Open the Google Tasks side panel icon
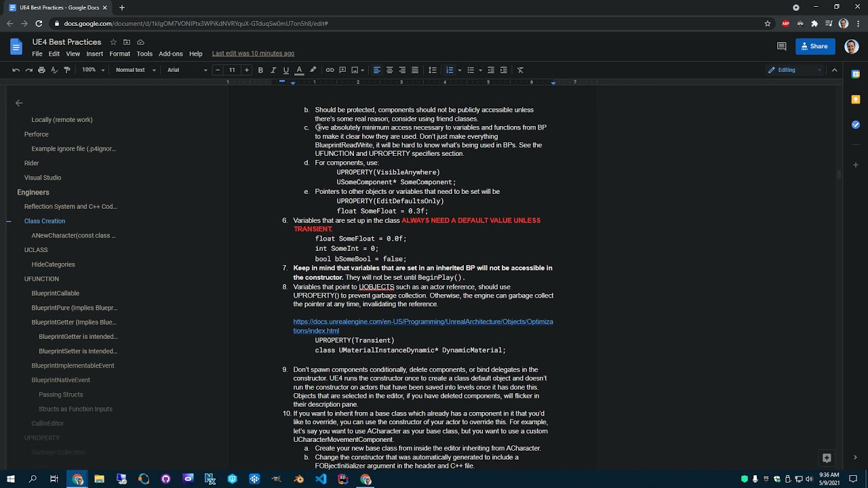Viewport: 868px width, 488px height. (x=856, y=125)
